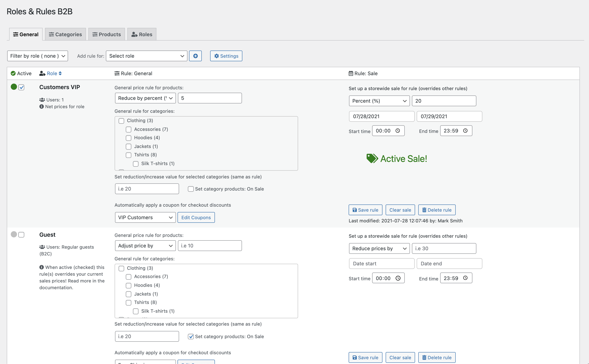The height and width of the screenshot is (364, 589).
Task: Click the Role column sort arrows
Action: (60, 73)
